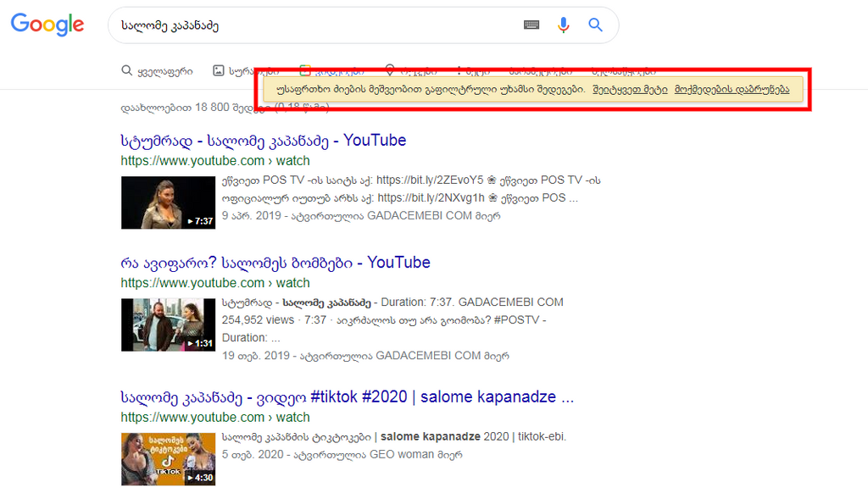Click the upload line 9 აპრ. 2019 GADACEMEBI COM
Viewport: 868px width, 499px height.
pos(361,216)
